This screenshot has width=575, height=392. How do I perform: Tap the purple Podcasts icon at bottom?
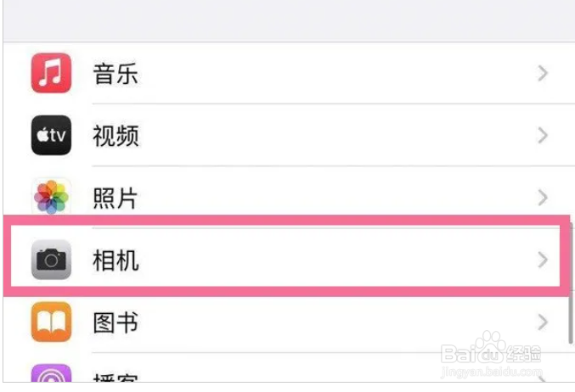point(51,373)
